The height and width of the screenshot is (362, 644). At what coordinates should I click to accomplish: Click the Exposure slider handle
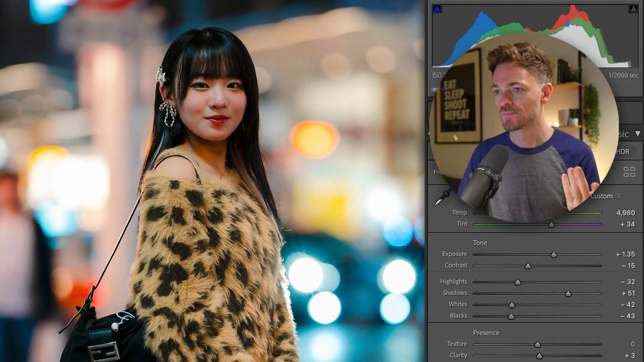tap(554, 255)
